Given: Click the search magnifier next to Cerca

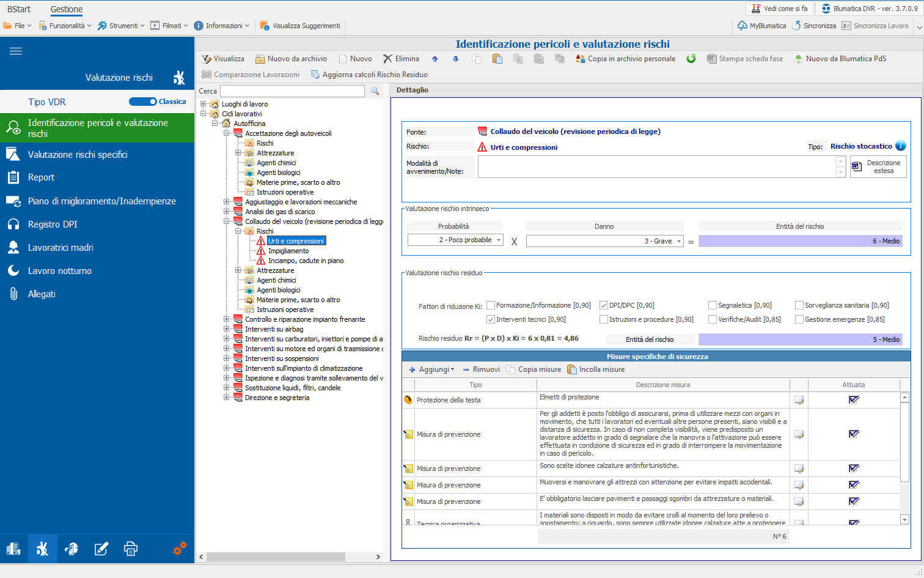Looking at the screenshot, I should click(x=375, y=91).
